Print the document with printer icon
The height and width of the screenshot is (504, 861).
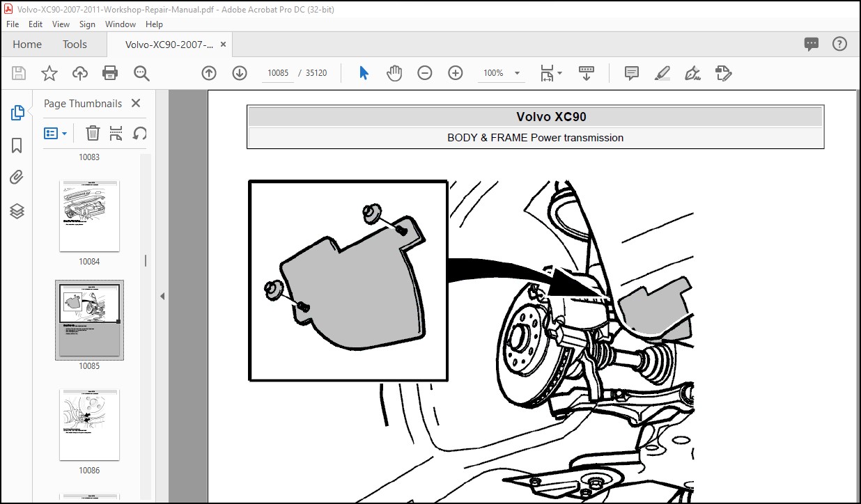pyautogui.click(x=110, y=73)
